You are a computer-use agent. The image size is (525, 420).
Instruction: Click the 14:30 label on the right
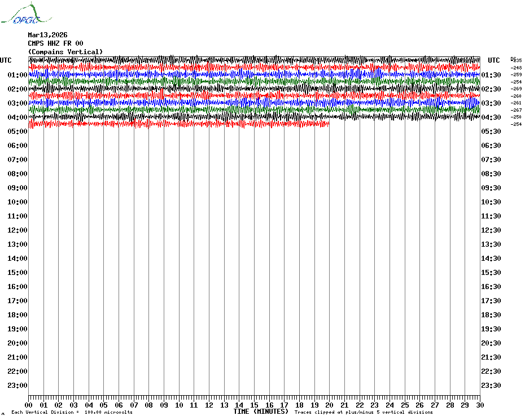[x=491, y=258]
